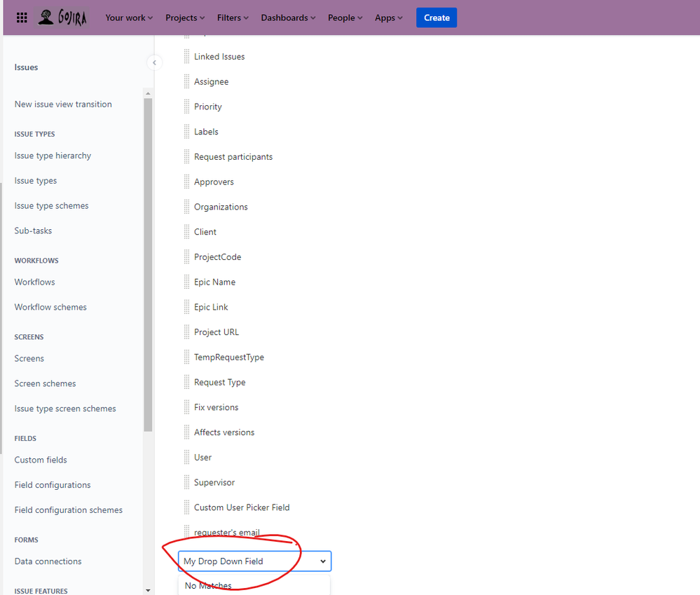This screenshot has height=595, width=700.
Task: Grab the drag handle next to Custom User Picker Field
Action: [x=186, y=507]
